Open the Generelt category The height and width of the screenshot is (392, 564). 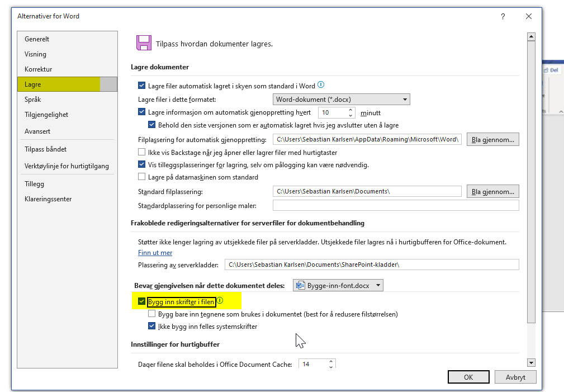coord(67,39)
